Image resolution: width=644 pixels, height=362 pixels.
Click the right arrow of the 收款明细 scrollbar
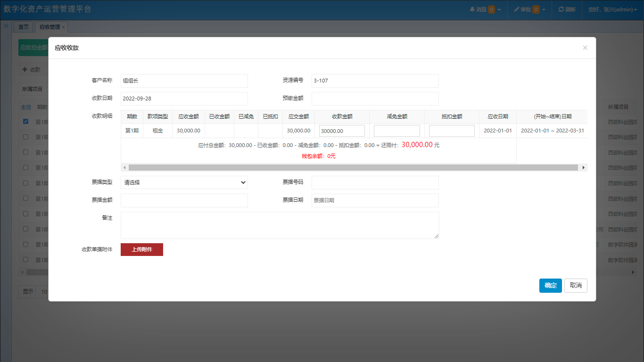coord(584,167)
